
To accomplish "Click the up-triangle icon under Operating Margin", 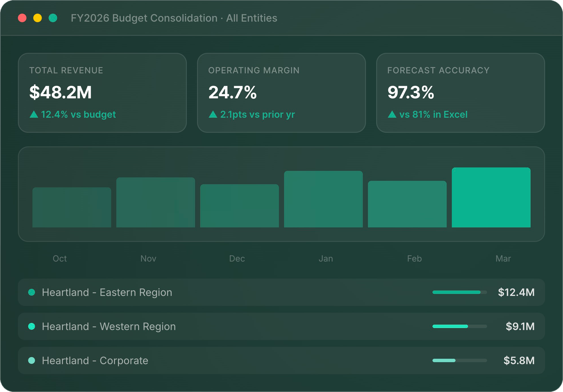I will (213, 114).
